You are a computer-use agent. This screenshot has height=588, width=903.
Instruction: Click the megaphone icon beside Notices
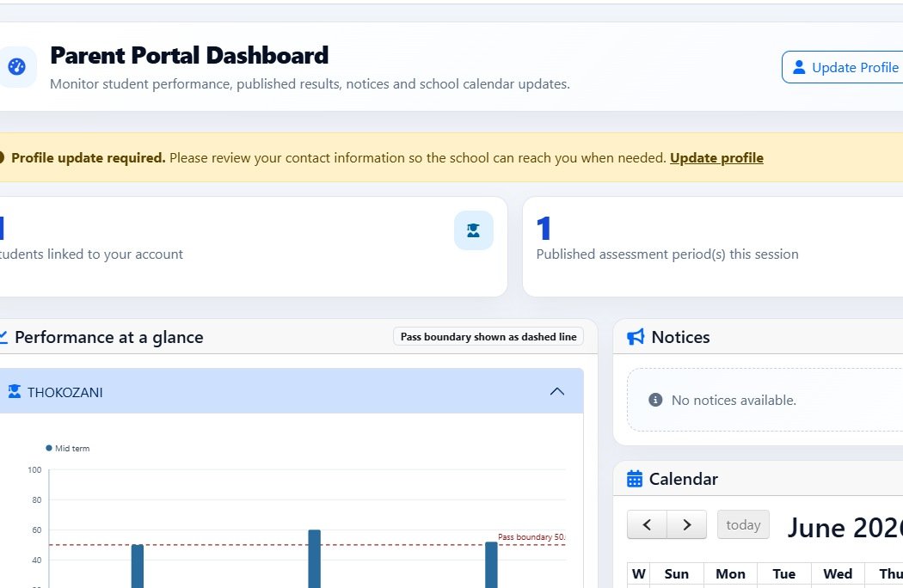(x=636, y=337)
